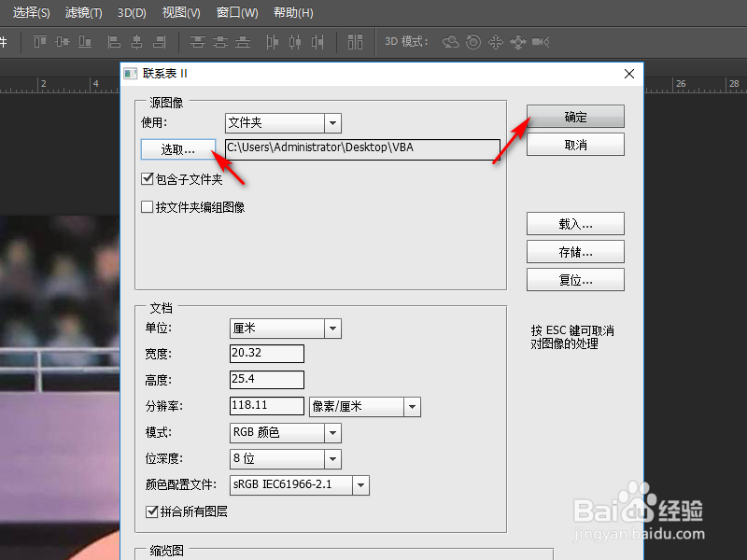Screen dimensions: 747x560
Task: Click the Distribute right edges icon
Action: (317, 42)
